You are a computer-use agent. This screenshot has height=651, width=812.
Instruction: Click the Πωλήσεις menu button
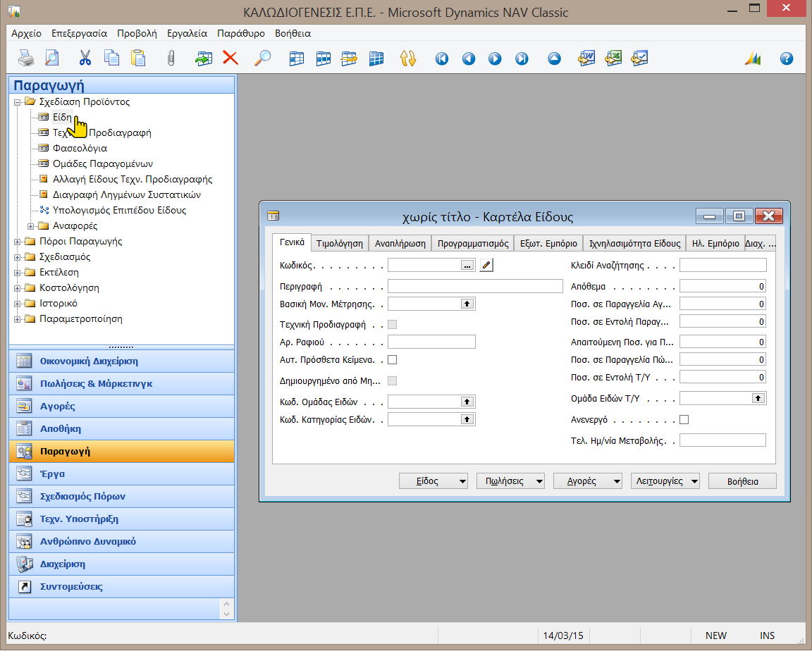[510, 480]
